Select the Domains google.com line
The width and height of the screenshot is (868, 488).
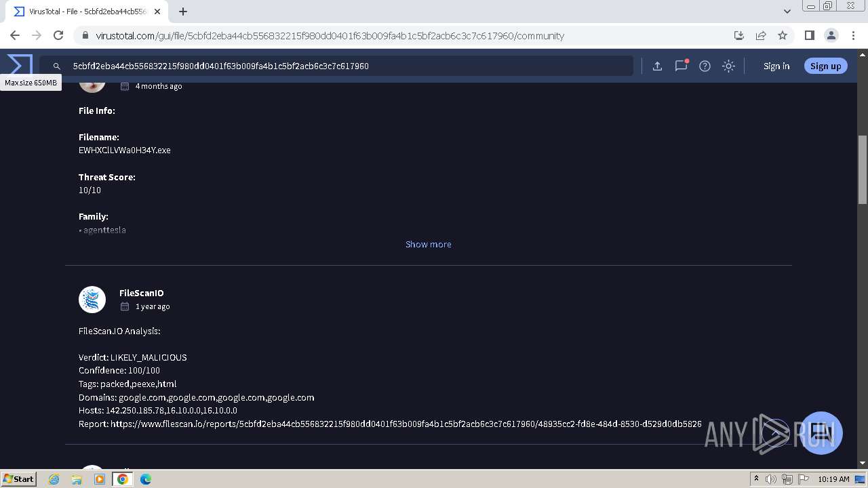pyautogui.click(x=197, y=397)
